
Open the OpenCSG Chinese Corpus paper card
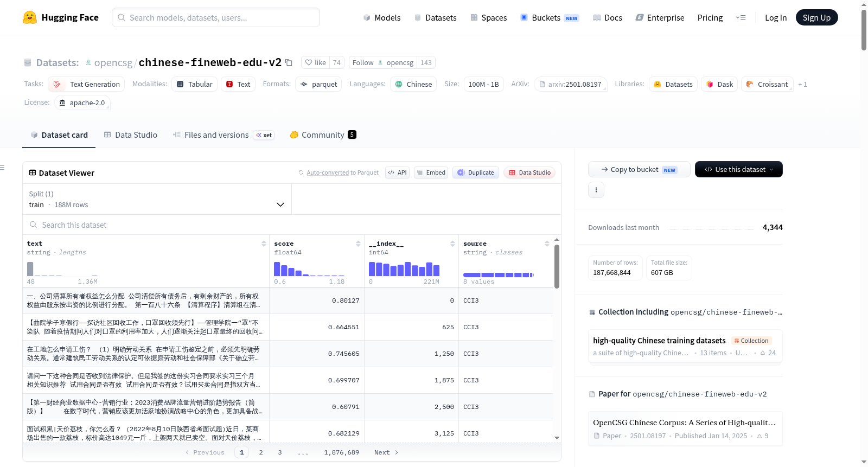coord(685,428)
